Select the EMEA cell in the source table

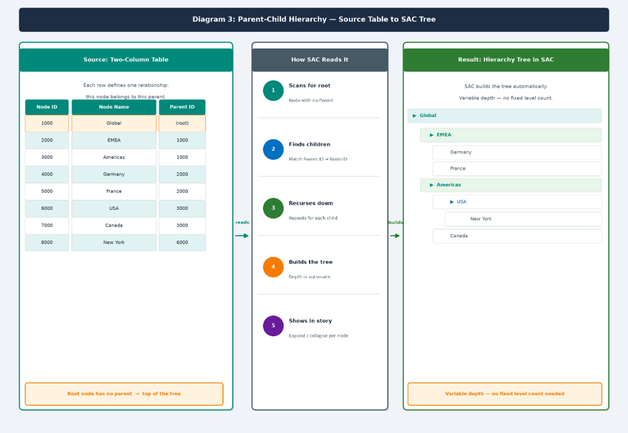pos(114,141)
